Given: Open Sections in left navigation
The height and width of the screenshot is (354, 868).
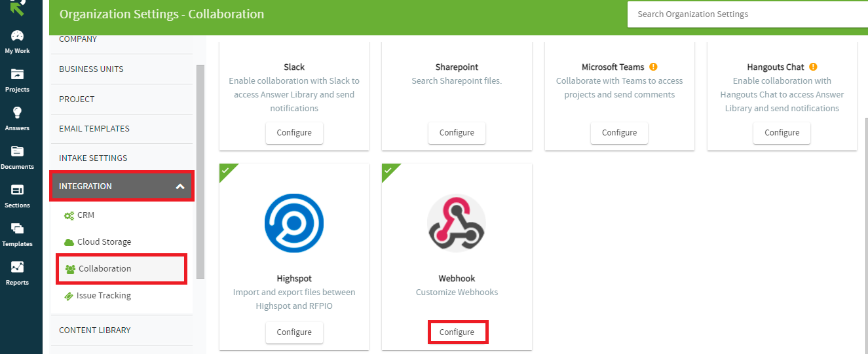Looking at the screenshot, I should click(18, 190).
